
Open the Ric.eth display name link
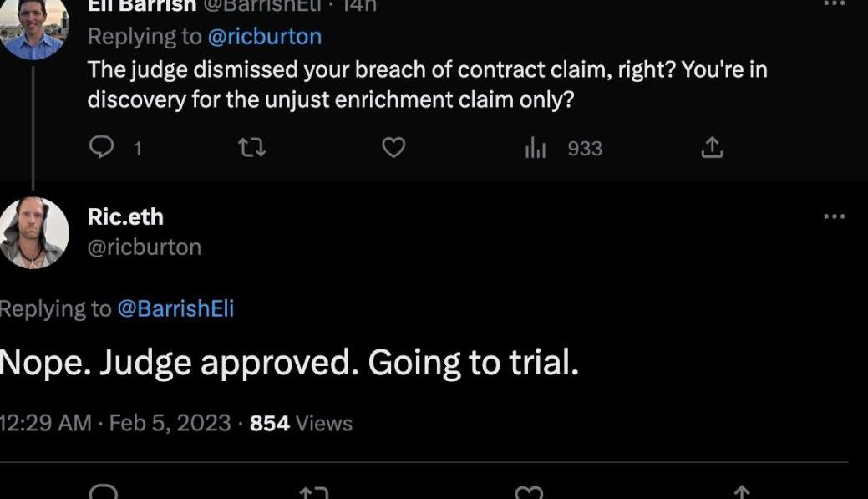125,216
